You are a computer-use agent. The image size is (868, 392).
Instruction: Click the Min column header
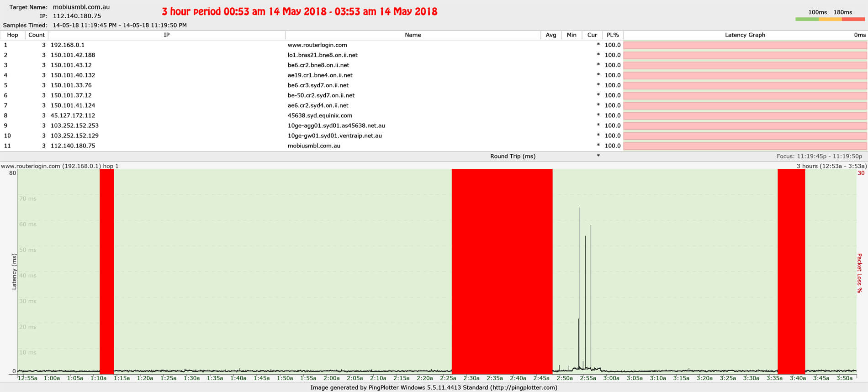point(572,35)
